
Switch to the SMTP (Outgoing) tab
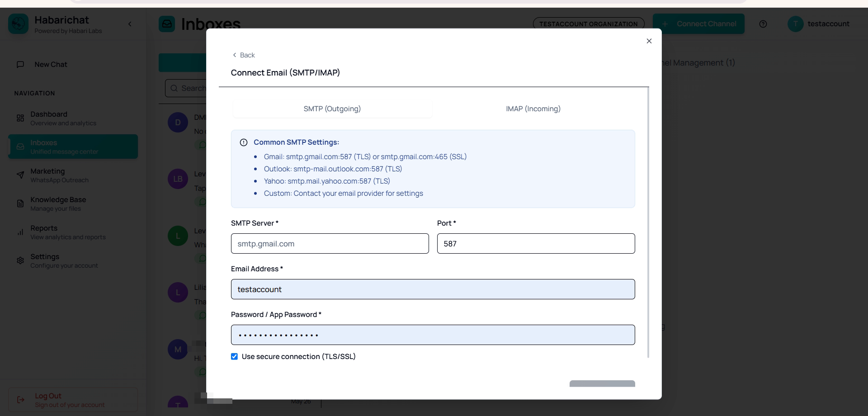pyautogui.click(x=332, y=109)
